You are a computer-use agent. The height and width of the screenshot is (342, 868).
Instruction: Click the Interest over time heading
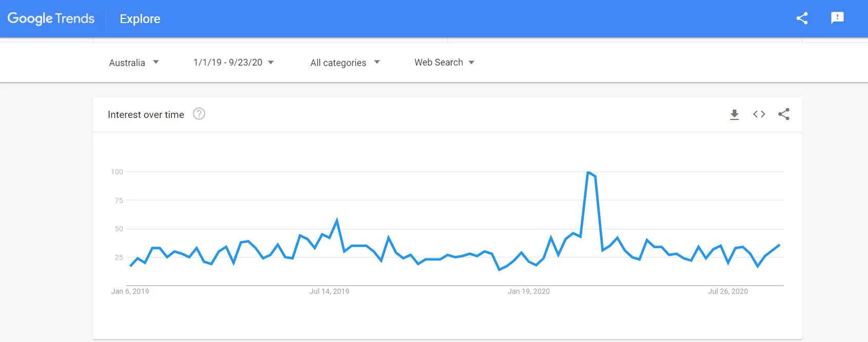point(146,114)
